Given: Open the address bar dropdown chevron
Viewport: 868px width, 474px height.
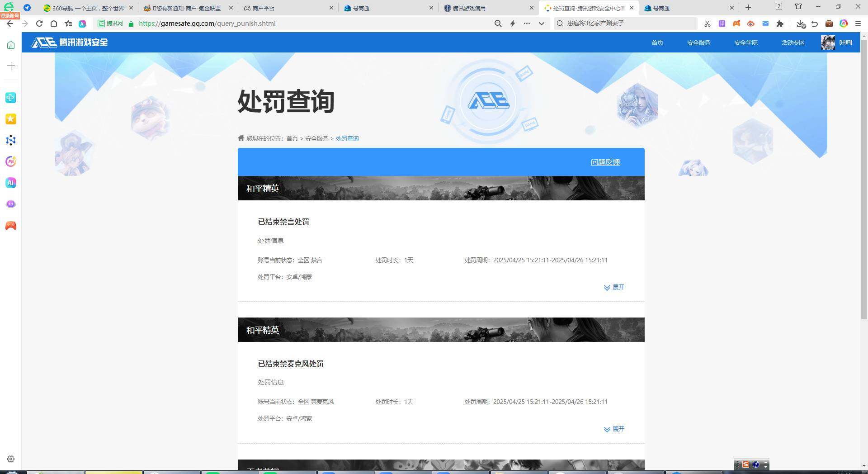Looking at the screenshot, I should click(x=541, y=24).
